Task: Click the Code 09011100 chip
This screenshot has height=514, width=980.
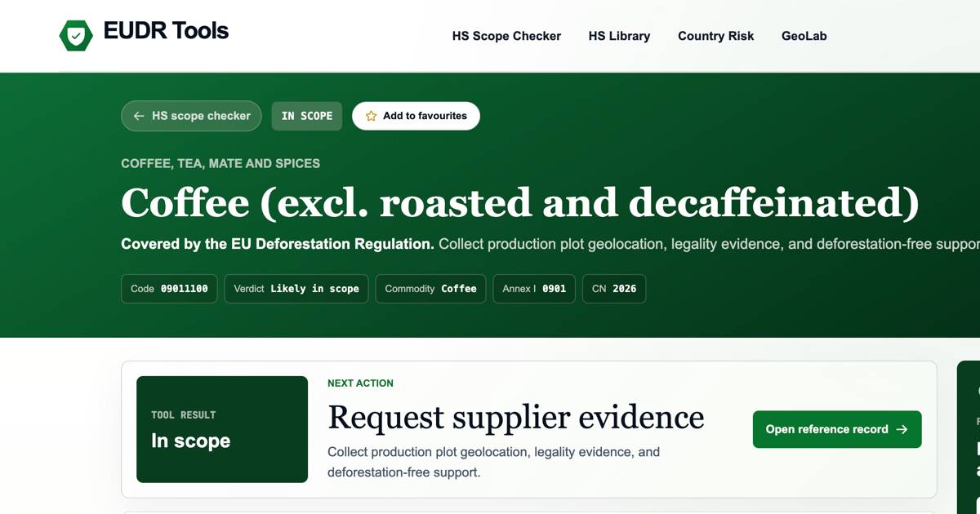Action: click(x=169, y=289)
